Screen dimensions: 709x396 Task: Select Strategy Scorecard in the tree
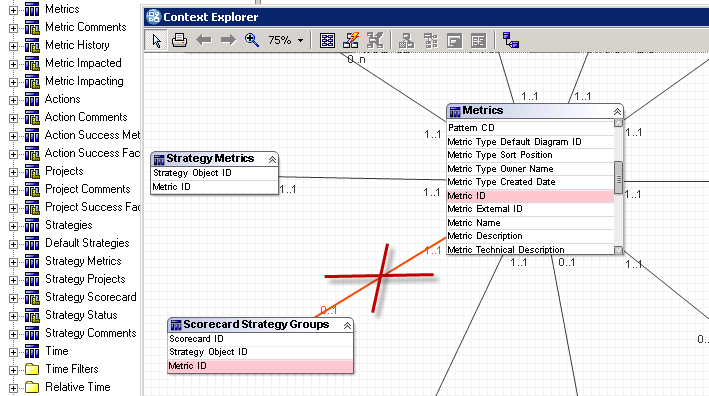tap(90, 297)
